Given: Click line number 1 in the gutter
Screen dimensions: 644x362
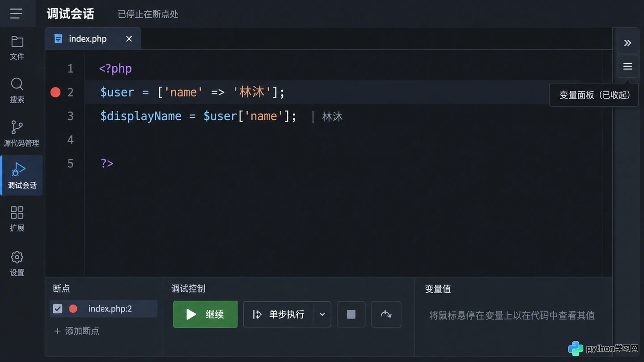Looking at the screenshot, I should [70, 68].
